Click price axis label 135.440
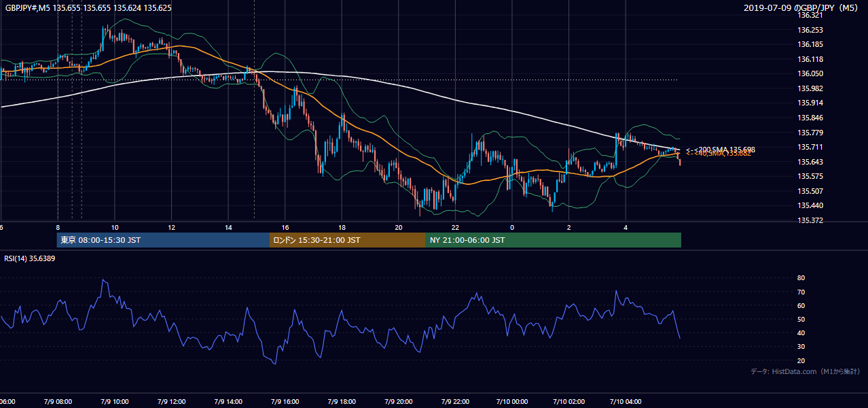Viewport: 868px width, 408px height. click(810, 205)
